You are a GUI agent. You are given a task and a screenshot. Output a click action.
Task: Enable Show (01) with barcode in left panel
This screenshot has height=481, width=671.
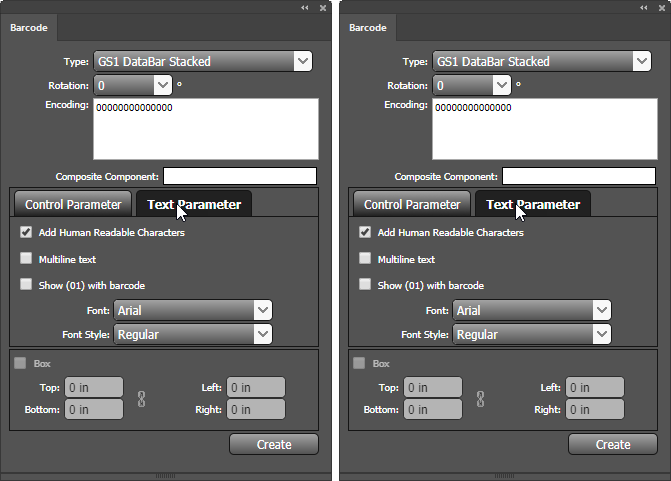click(26, 285)
